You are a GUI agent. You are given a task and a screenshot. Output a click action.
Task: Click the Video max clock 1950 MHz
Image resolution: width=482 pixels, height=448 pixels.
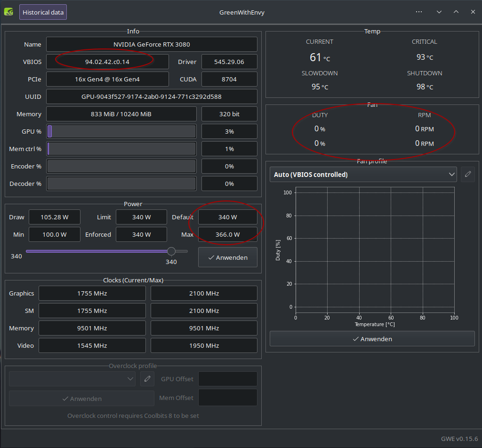click(x=204, y=345)
